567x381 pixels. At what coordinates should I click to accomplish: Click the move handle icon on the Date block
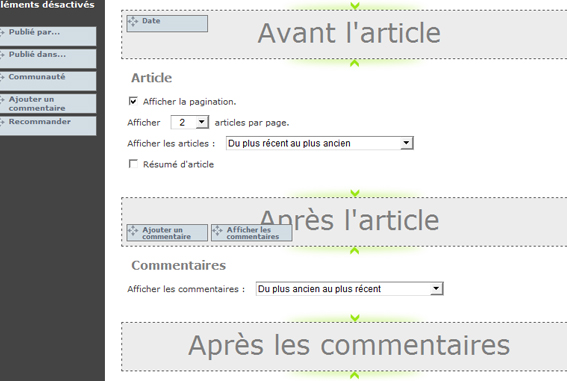(133, 22)
